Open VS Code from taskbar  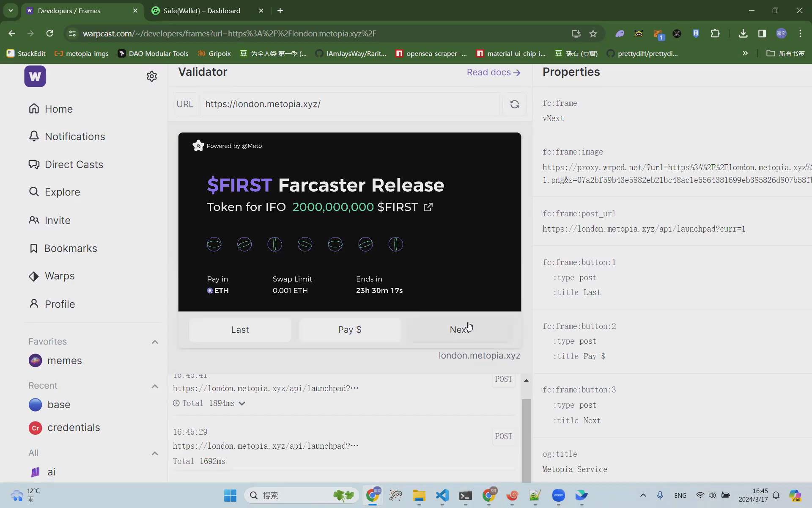(442, 495)
